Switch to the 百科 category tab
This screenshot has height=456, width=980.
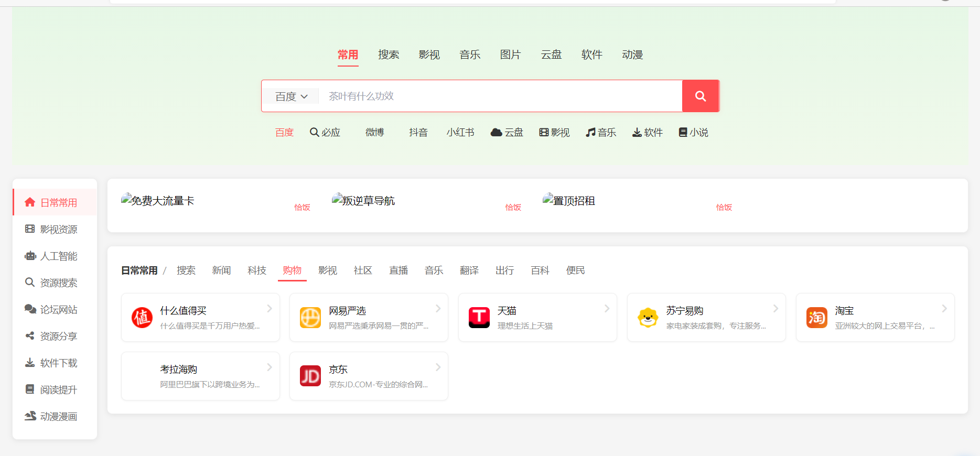click(x=540, y=270)
